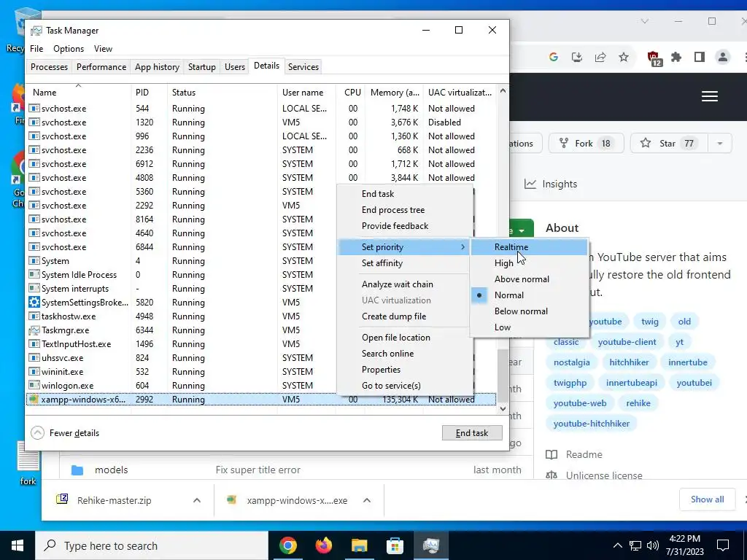
Task: Click the scroll down arrow in process list
Action: (x=503, y=409)
